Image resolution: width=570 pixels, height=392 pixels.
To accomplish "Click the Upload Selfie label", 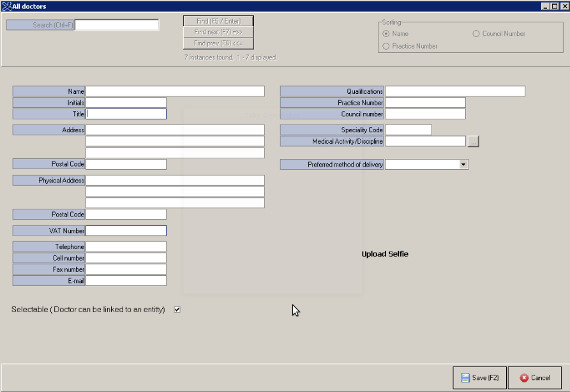I will click(385, 254).
